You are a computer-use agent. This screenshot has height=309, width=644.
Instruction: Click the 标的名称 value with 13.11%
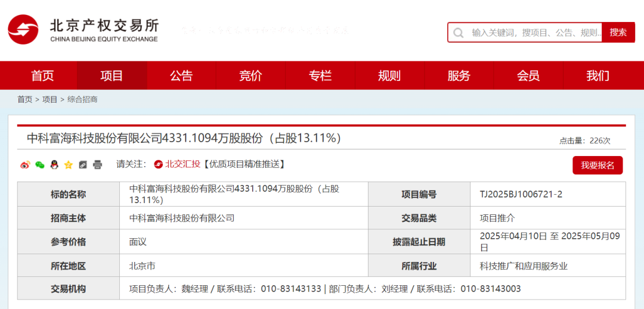[234, 194]
